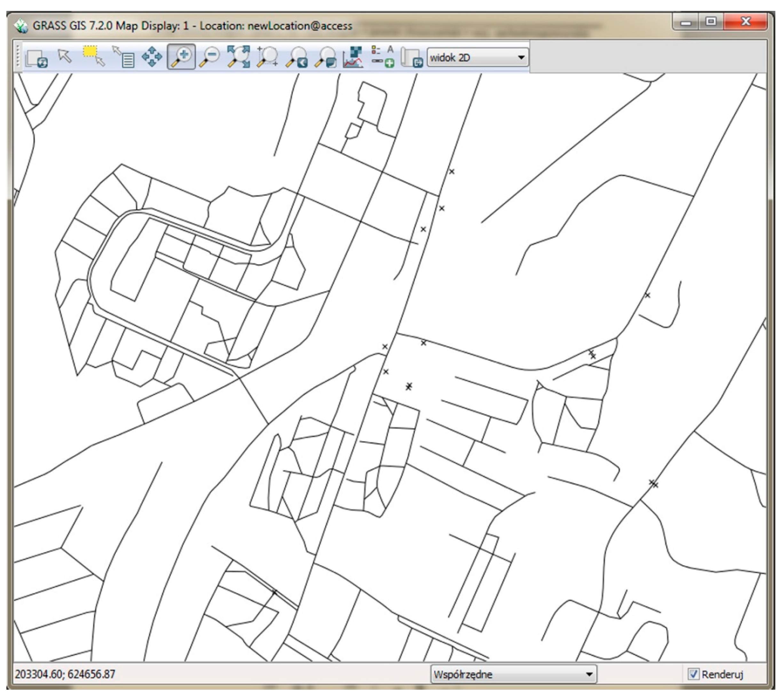The height and width of the screenshot is (698, 784).
Task: Open the 'Współrzędne' status bar dropdown
Action: pos(514,674)
